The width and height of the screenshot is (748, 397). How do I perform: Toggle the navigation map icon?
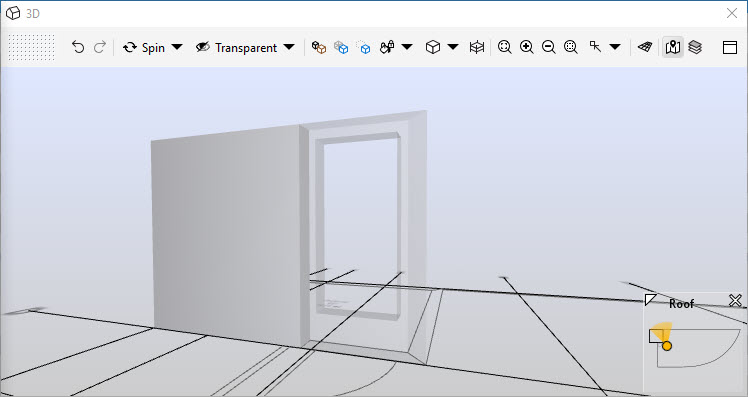673,47
